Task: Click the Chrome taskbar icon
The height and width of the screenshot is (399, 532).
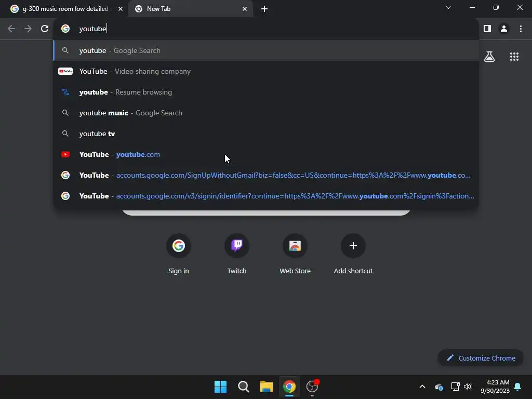Action: 289,387
